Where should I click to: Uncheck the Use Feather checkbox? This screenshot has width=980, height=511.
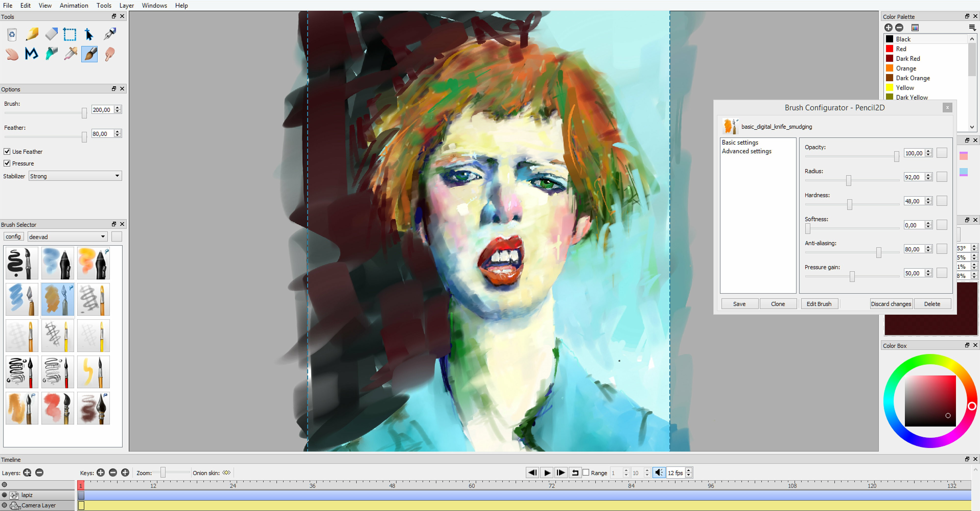point(7,152)
